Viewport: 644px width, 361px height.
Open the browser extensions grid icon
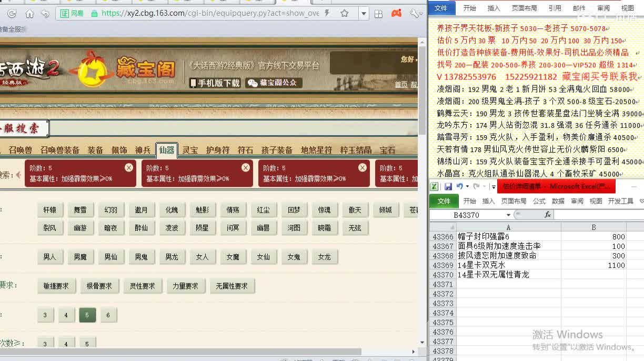(x=378, y=14)
